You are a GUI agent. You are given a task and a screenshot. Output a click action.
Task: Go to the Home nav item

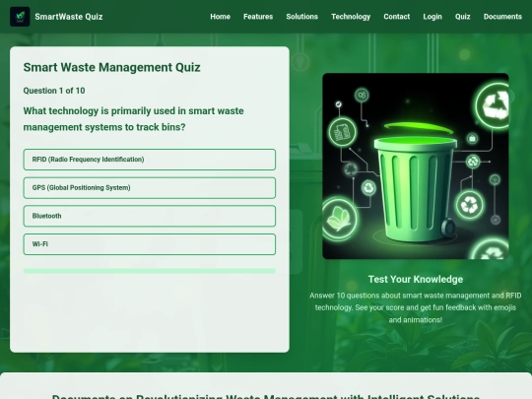pyautogui.click(x=221, y=17)
